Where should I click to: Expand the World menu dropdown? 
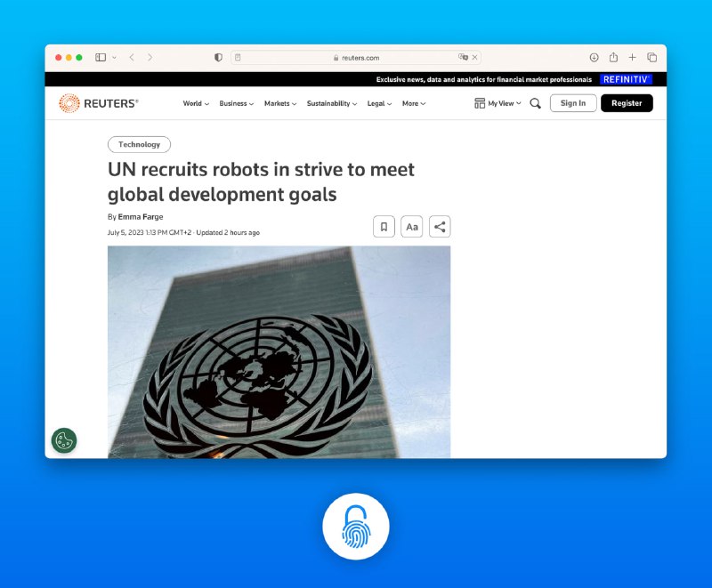pyautogui.click(x=196, y=103)
